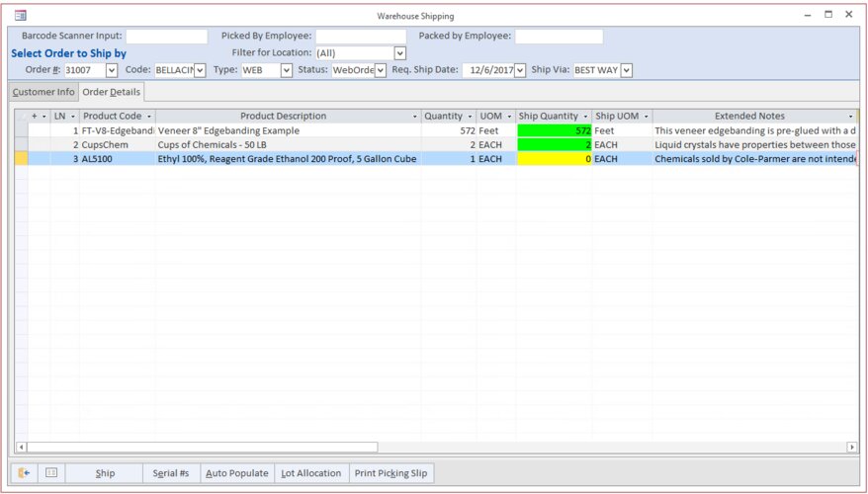Click the yellow Ship Quantity cell for AL5100
868x494 pixels.
554,158
